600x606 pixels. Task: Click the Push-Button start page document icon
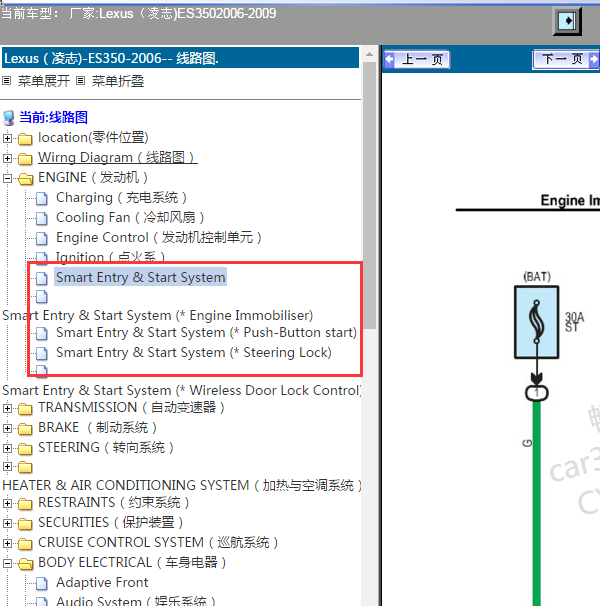[x=42, y=334]
